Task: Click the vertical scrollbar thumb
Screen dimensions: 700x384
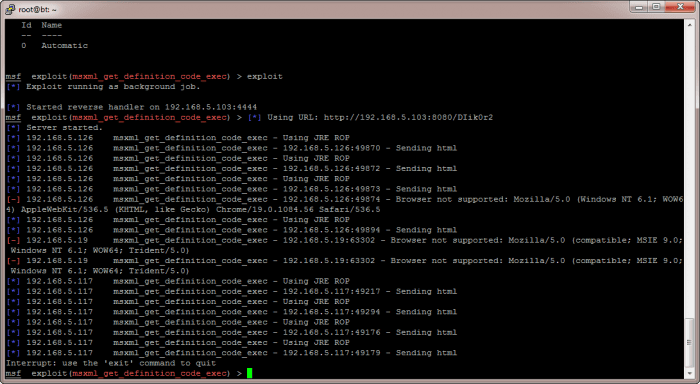Action: 689,342
